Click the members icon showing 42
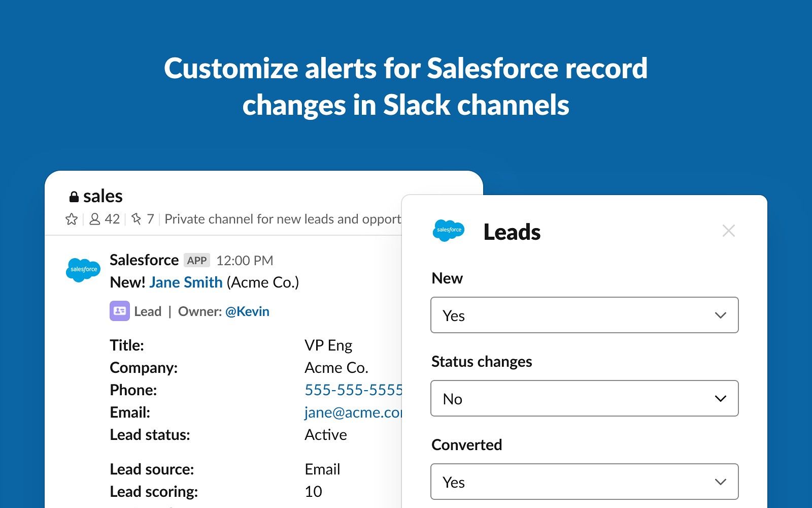 pos(104,219)
